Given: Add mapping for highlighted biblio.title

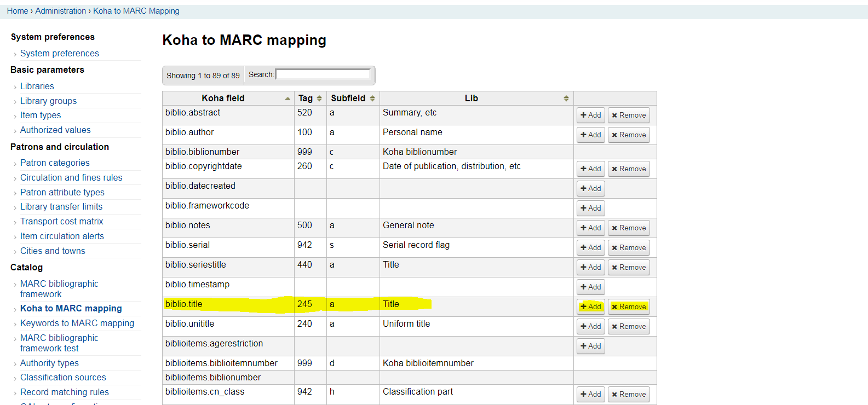Looking at the screenshot, I should point(591,306).
